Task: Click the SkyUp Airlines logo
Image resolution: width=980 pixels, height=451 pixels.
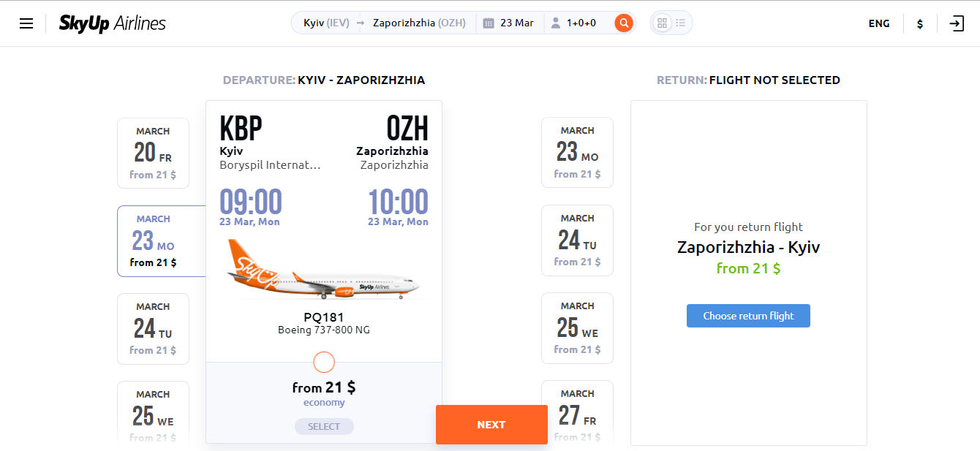Action: click(x=113, y=23)
